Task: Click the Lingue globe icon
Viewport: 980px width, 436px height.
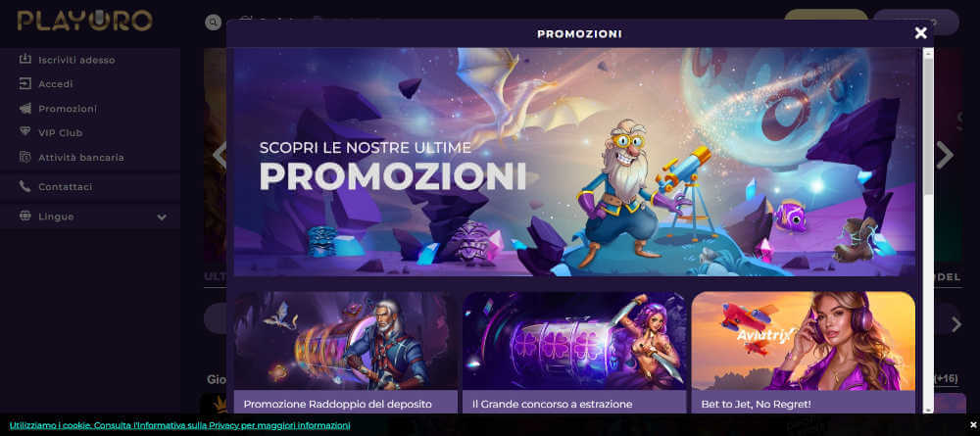Action: tap(25, 216)
